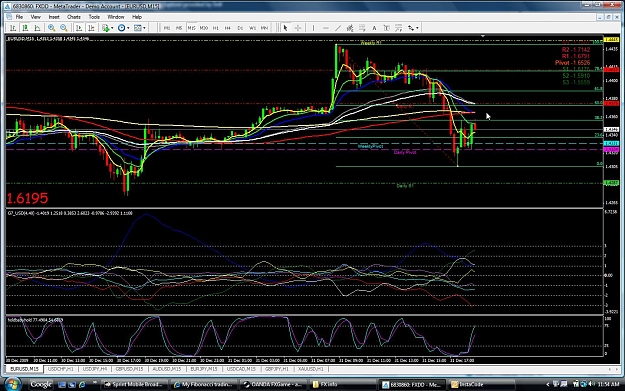Open the Tools menu

pos(94,17)
